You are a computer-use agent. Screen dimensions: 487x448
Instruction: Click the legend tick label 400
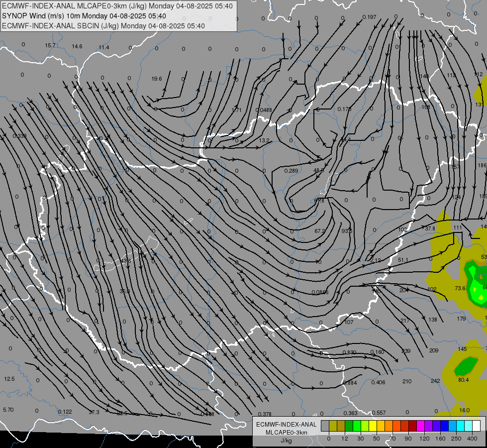coord(472,439)
